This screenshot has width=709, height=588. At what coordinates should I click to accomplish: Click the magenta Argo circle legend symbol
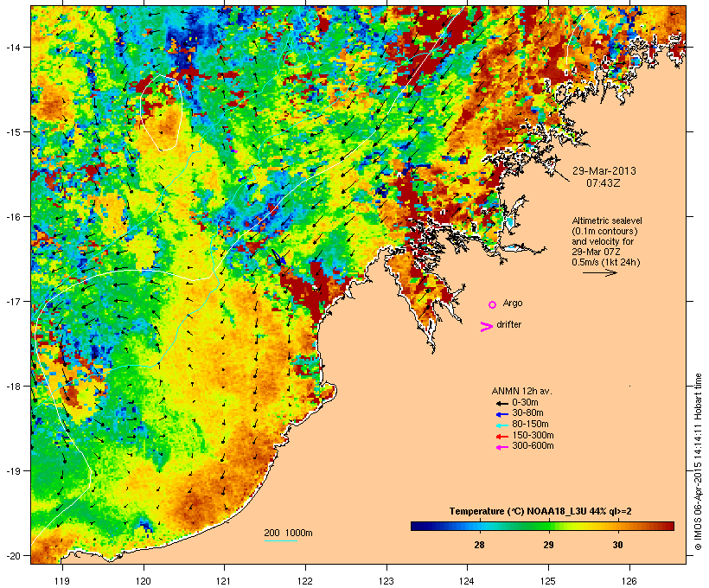[493, 304]
